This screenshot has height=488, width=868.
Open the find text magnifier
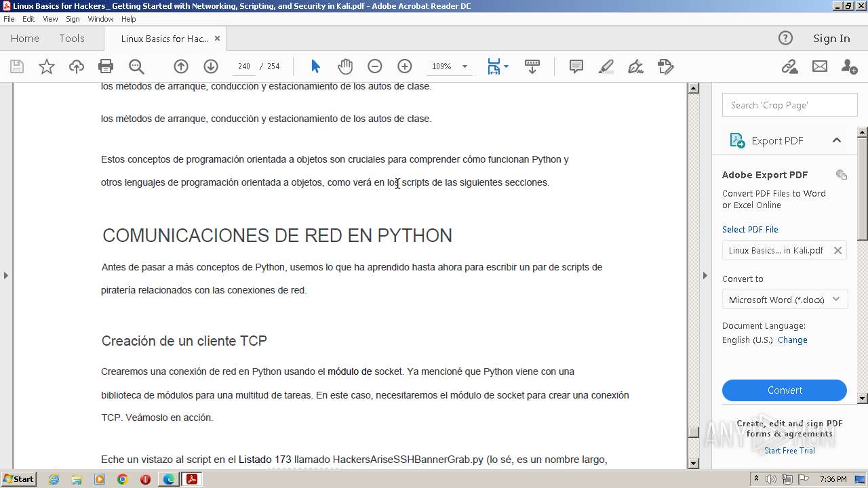pos(136,66)
